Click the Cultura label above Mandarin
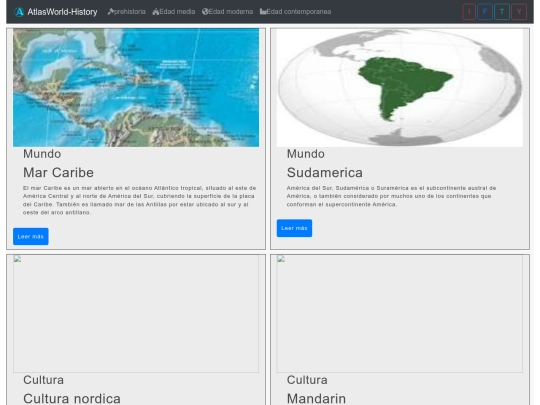 307,380
